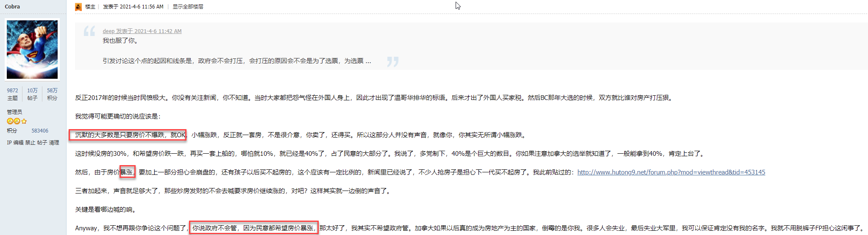Click 显示全部楼层 to show all floors
This screenshot has width=868, height=235.
188,7
